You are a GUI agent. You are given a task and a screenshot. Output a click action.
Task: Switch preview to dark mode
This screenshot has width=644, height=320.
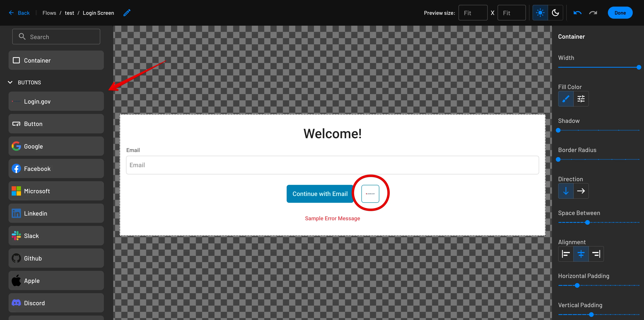click(555, 13)
